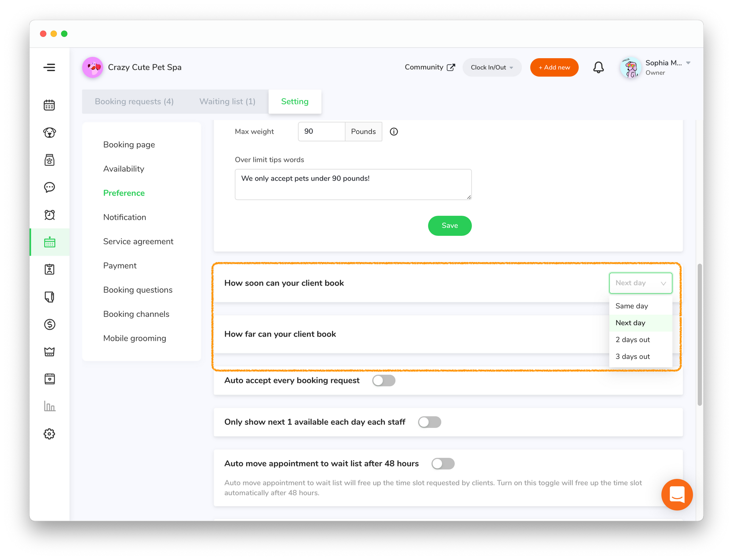Open the pet face icon in the sidebar
This screenshot has width=733, height=560.
tap(49, 132)
